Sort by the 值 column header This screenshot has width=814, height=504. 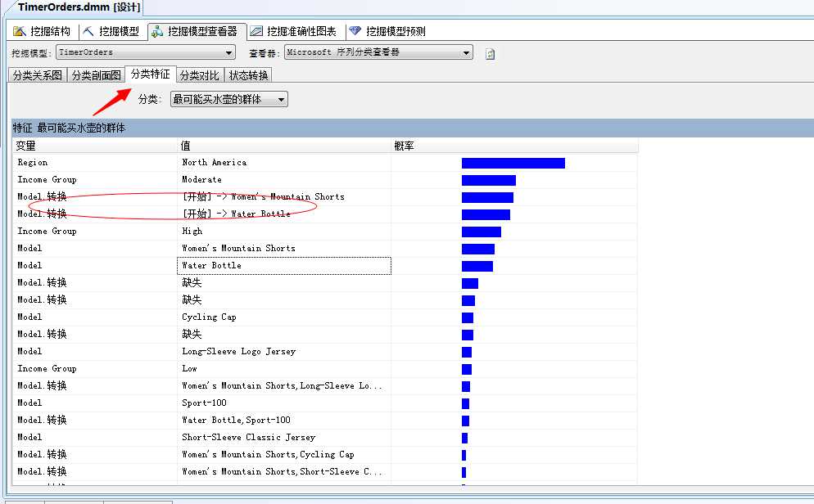[284, 146]
